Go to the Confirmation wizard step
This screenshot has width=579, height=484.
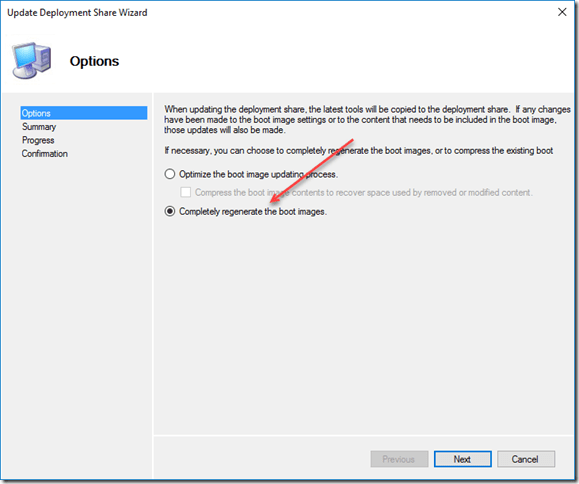point(45,154)
